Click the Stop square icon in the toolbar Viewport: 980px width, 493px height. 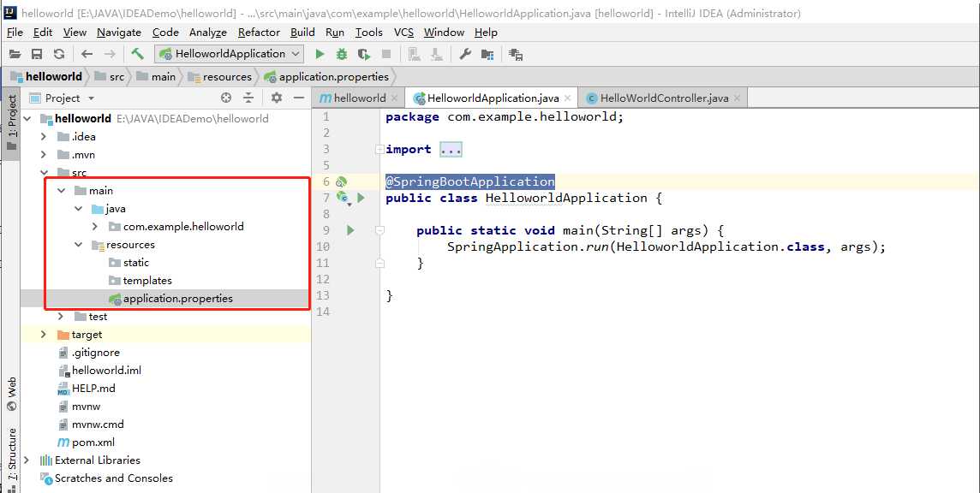coord(386,55)
